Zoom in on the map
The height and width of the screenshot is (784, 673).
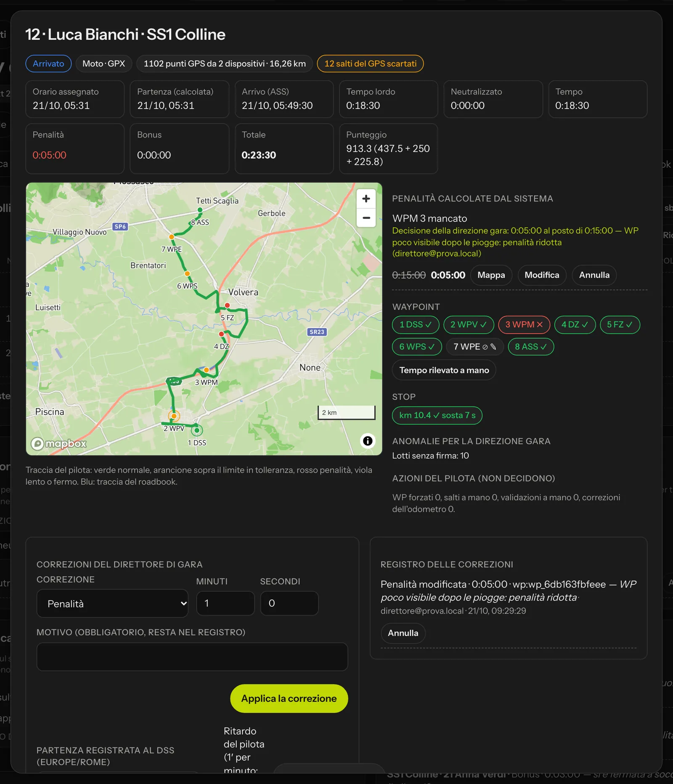click(x=366, y=199)
